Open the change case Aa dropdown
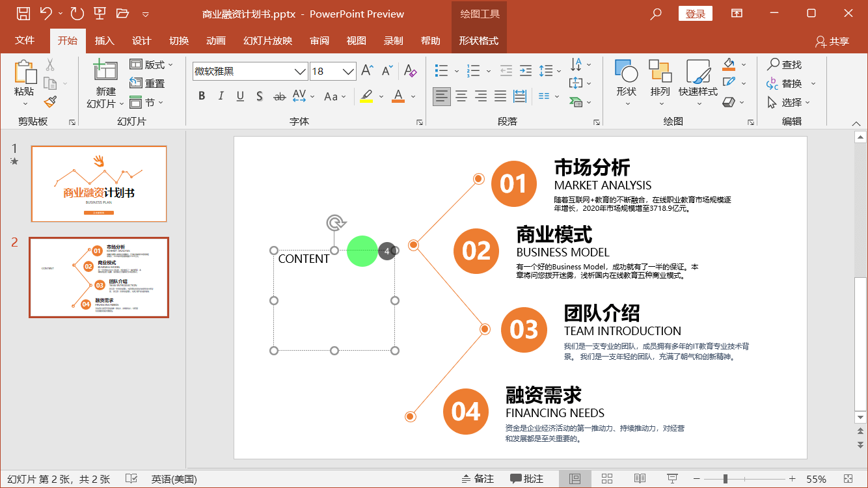This screenshot has width=868, height=488. pos(335,96)
